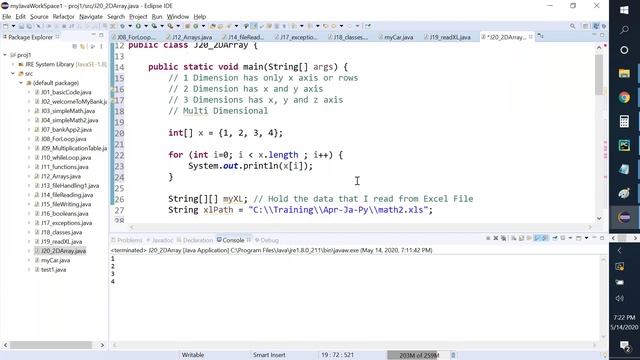Open the Display Selected Console dropdown arrow
Image resolution: width=640 pixels, height=360 pixels.
click(570, 238)
